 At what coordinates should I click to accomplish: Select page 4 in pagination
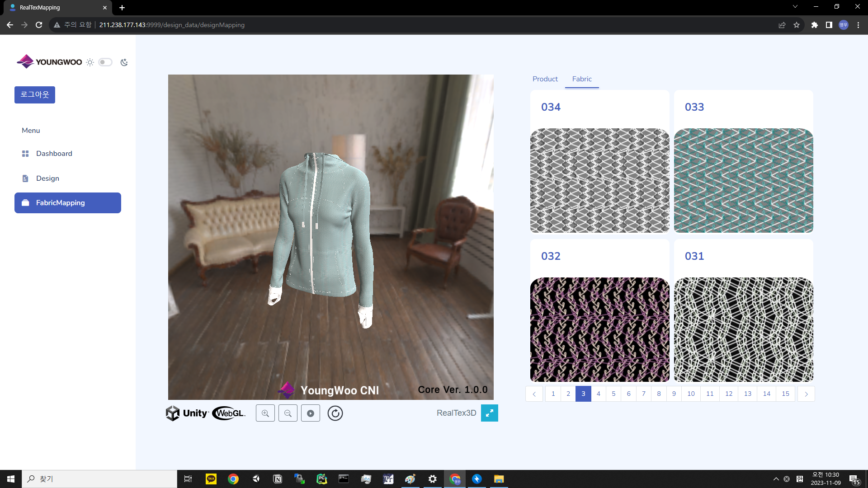tap(598, 394)
